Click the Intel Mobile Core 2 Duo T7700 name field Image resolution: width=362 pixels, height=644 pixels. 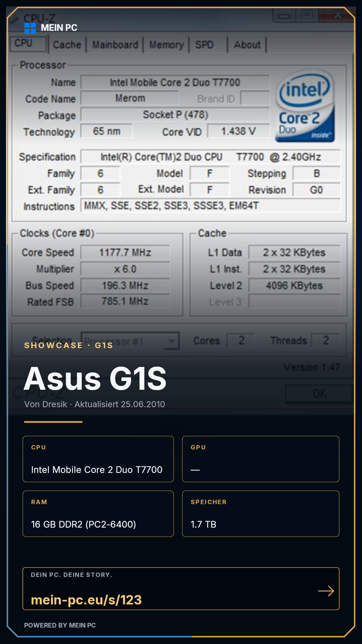[175, 83]
